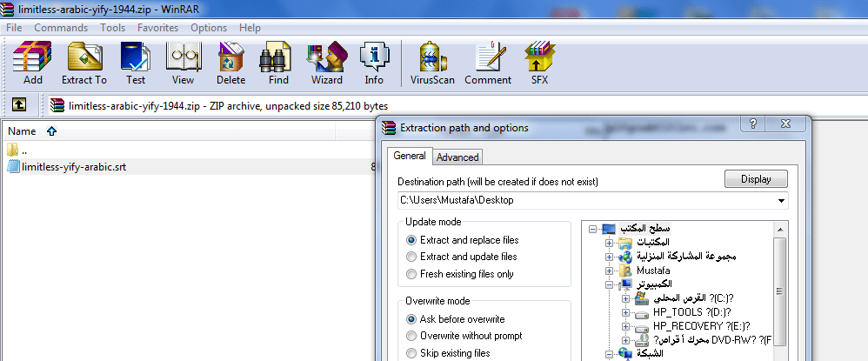
Task: Choose Overwrite without prompt
Action: [x=411, y=336]
